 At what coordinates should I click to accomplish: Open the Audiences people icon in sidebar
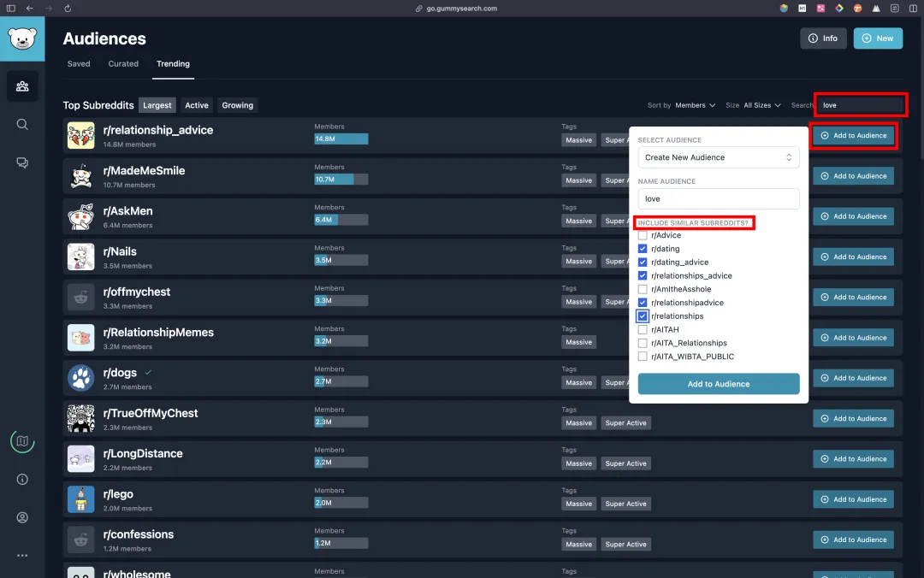(22, 86)
